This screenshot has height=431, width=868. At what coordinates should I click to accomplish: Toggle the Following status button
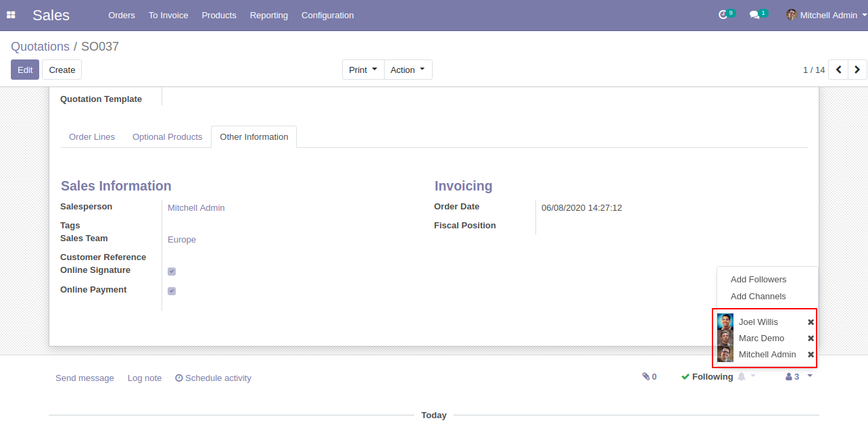click(x=707, y=377)
